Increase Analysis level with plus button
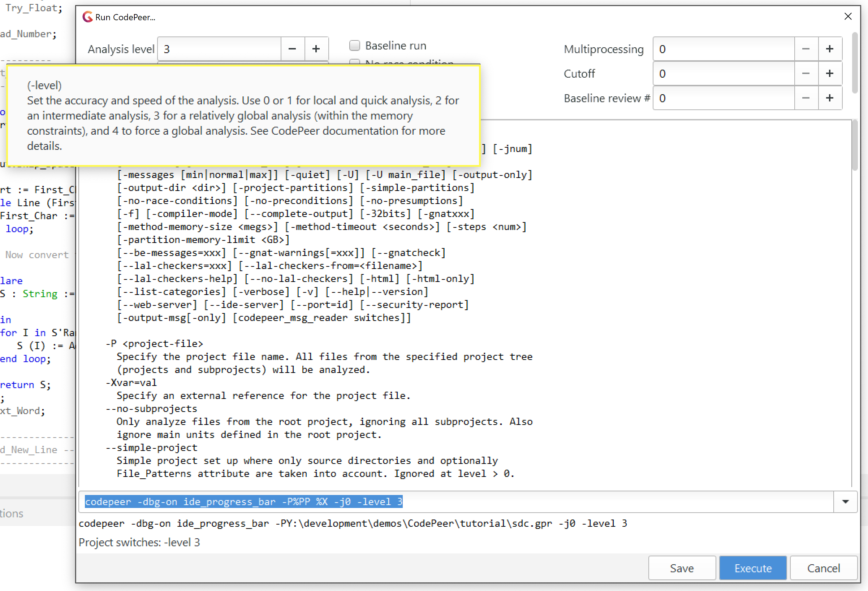The image size is (868, 591). point(316,49)
